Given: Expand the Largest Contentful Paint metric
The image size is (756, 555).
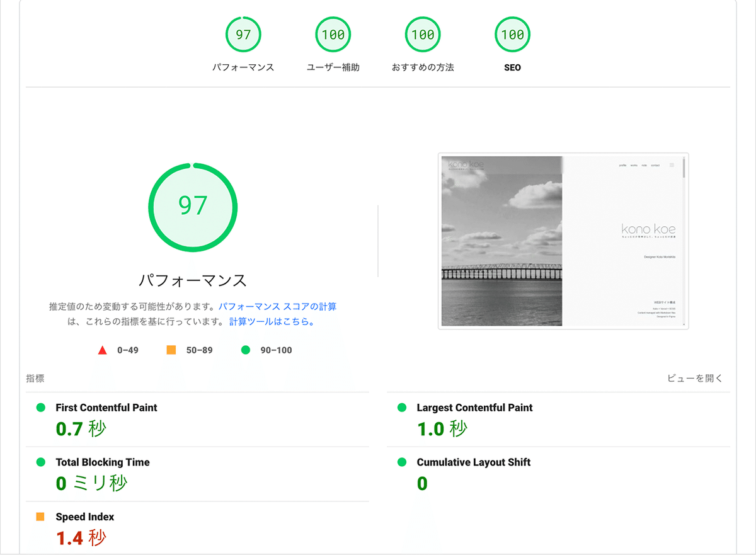Looking at the screenshot, I should [559, 420].
